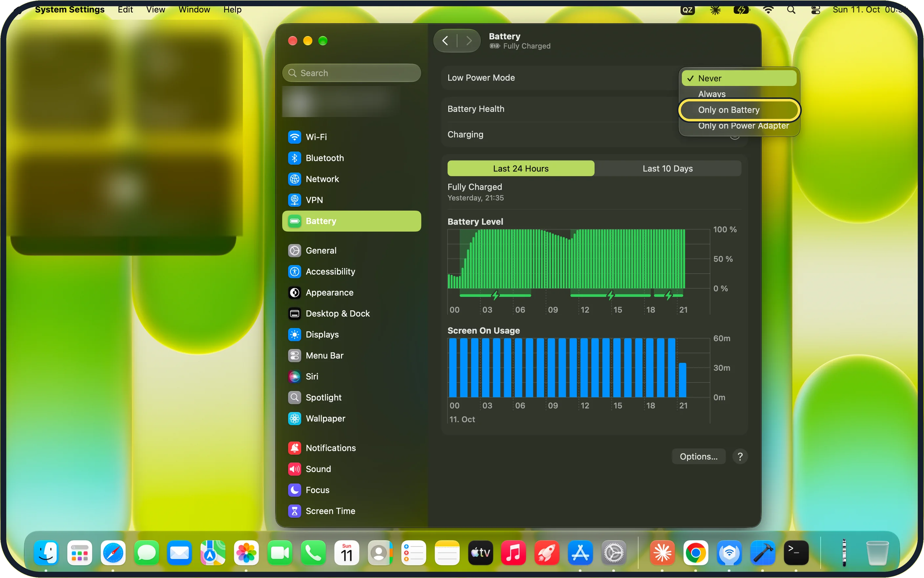Open Bluetooth settings in sidebar
924x578 pixels.
pos(351,158)
